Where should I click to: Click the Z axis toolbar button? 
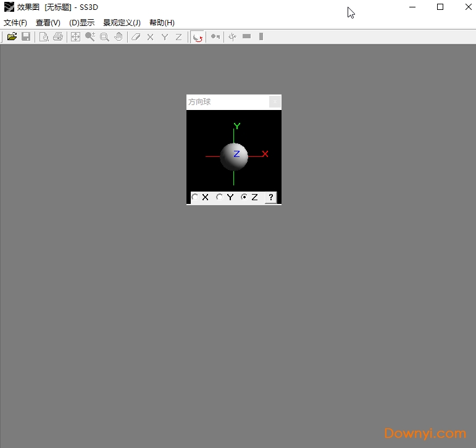(x=178, y=37)
